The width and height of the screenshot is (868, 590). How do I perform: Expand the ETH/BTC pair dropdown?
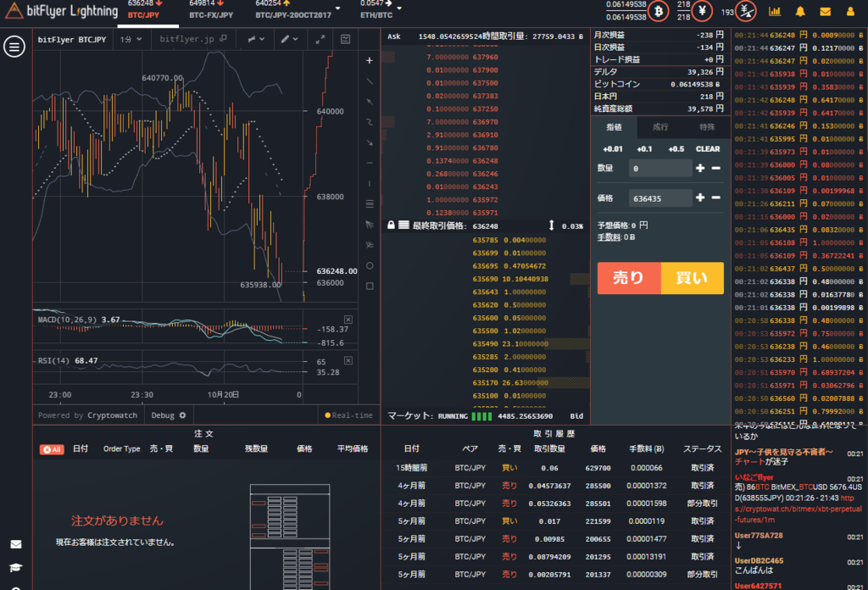point(399,8)
